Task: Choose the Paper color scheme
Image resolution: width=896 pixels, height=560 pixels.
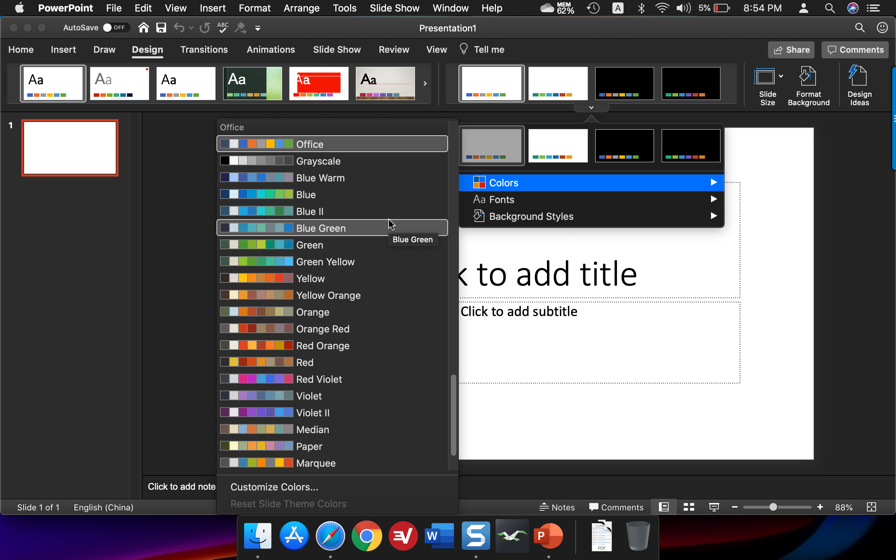Action: (332, 446)
